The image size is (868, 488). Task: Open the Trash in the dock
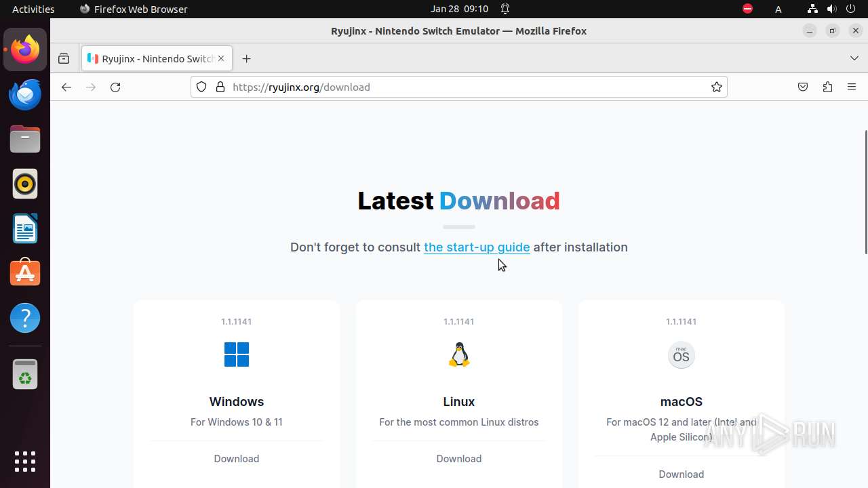click(25, 374)
